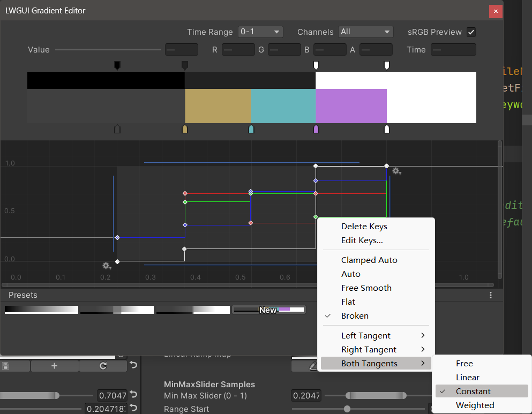The height and width of the screenshot is (414, 532).
Task: Open the Presets panel three-dot options menu
Action: [491, 295]
